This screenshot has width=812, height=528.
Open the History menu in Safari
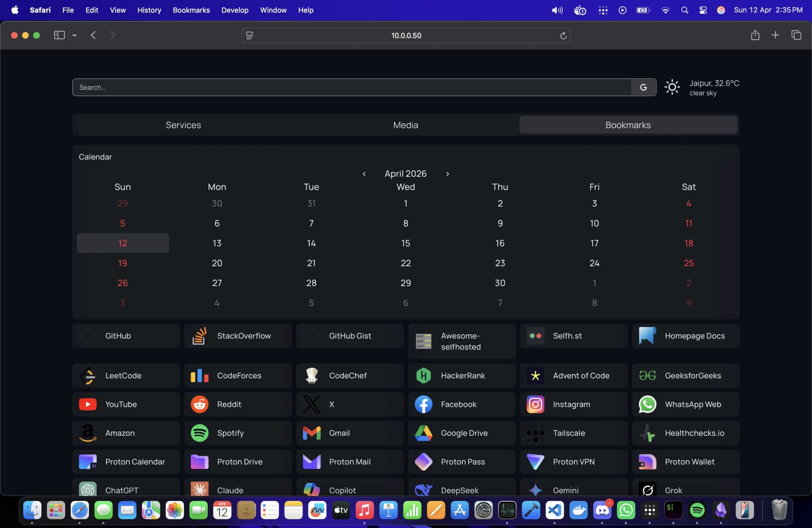(149, 10)
